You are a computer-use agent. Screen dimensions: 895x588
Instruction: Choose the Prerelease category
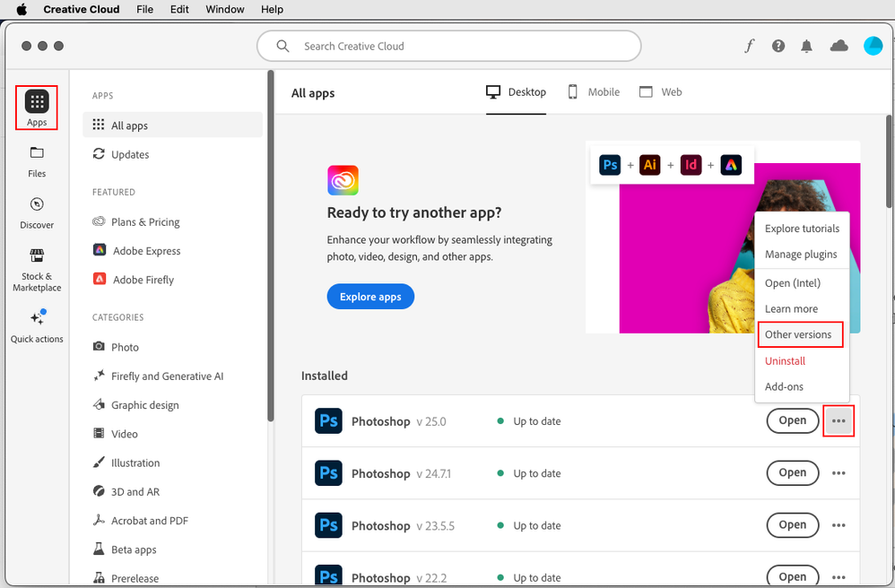126,578
